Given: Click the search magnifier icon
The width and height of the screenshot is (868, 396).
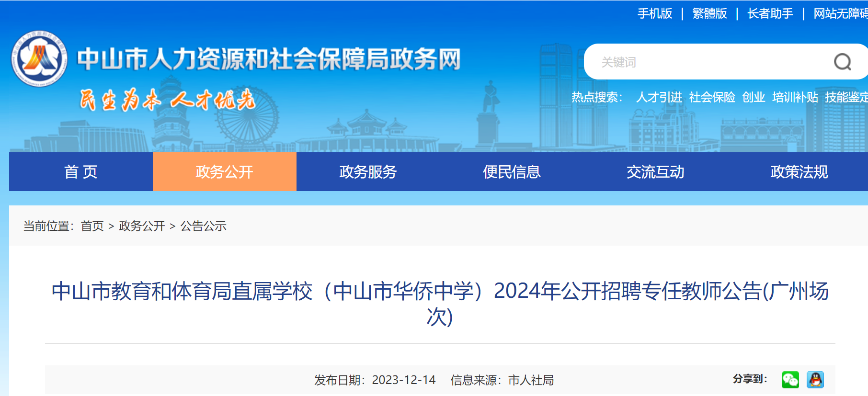Looking at the screenshot, I should click(x=842, y=62).
